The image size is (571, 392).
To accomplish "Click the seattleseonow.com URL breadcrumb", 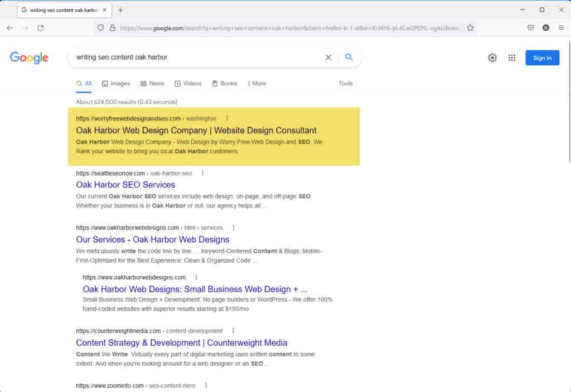I will tap(134, 173).
